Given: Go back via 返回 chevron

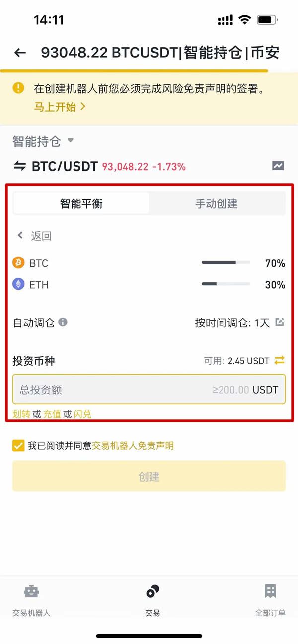Looking at the screenshot, I should click(x=21, y=236).
